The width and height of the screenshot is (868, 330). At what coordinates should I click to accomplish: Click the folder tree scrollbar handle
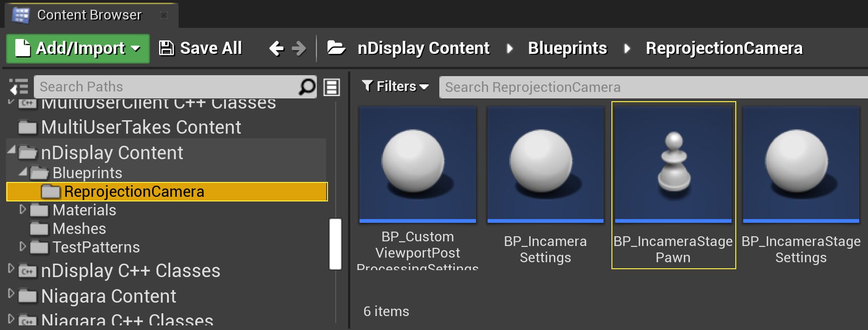pyautogui.click(x=335, y=244)
